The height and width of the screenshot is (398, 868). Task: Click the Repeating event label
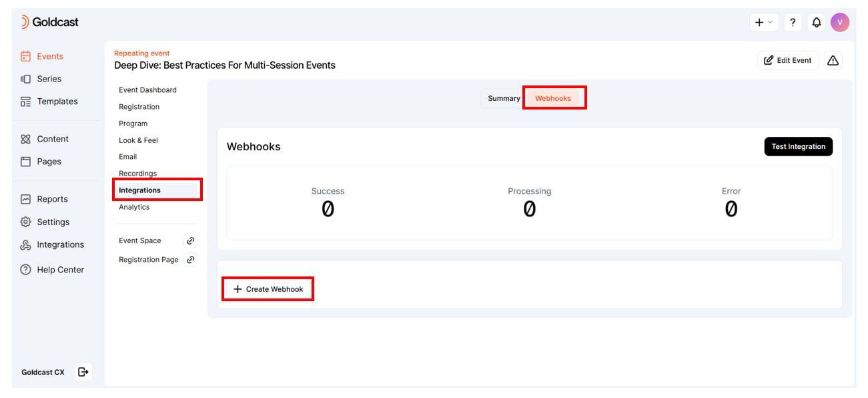[x=142, y=53]
